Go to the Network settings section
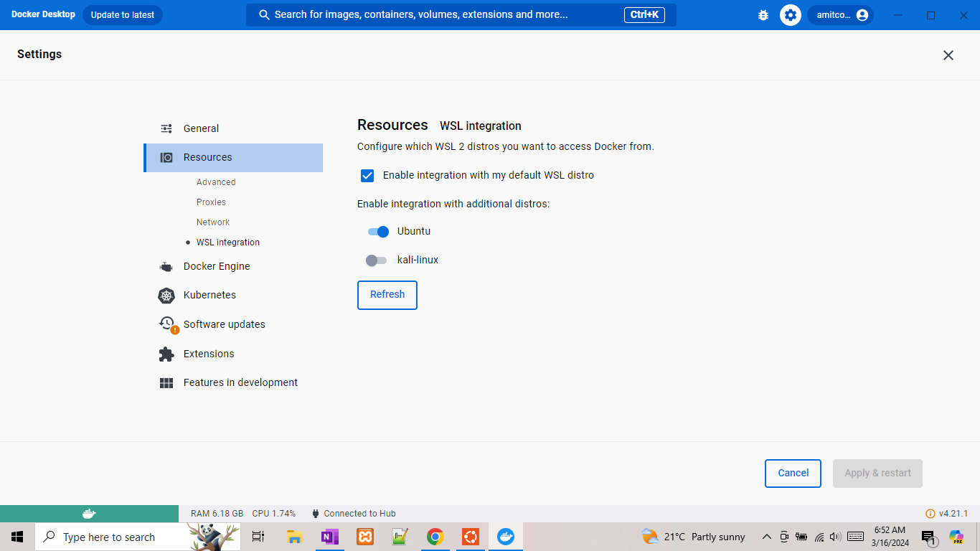This screenshot has width=980, height=551. click(213, 222)
